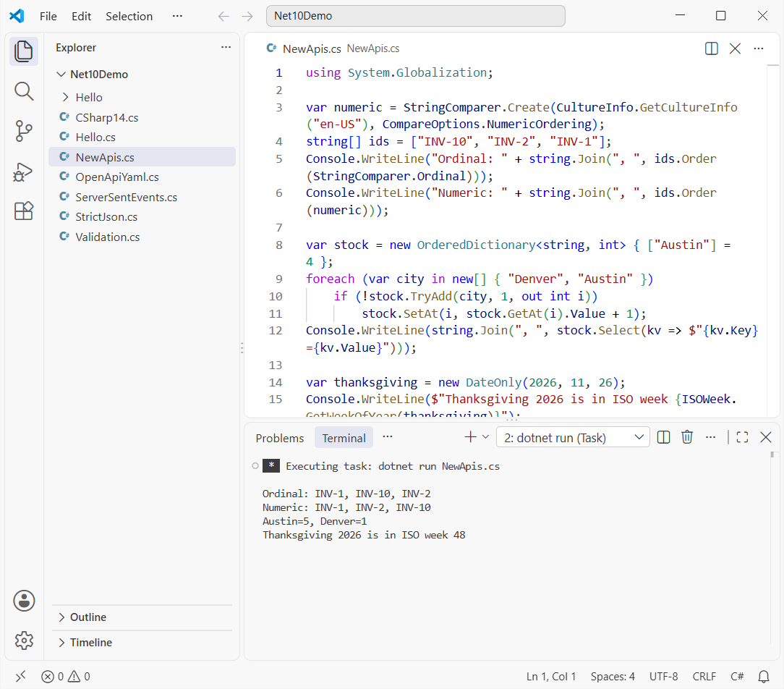This screenshot has height=689, width=784.
Task: Open OpenApiYaml.cs file
Action: pos(142,177)
